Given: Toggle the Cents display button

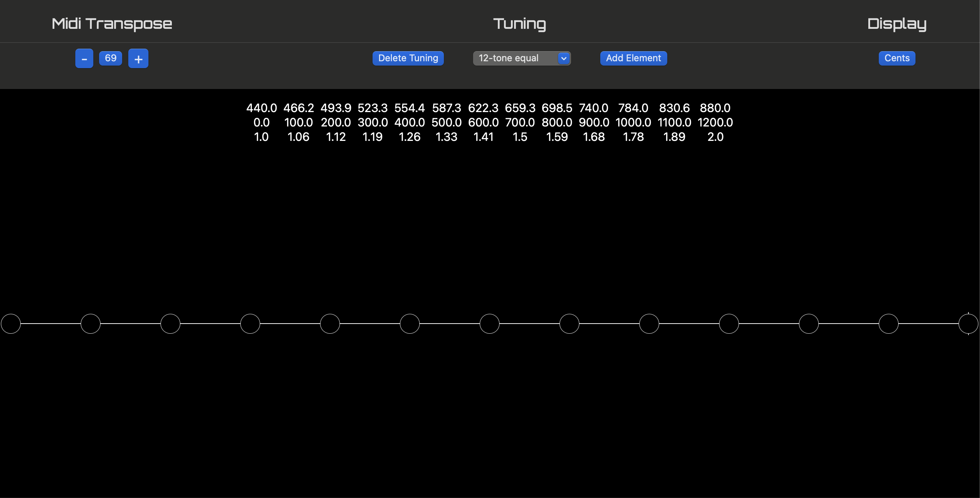Looking at the screenshot, I should (x=897, y=58).
